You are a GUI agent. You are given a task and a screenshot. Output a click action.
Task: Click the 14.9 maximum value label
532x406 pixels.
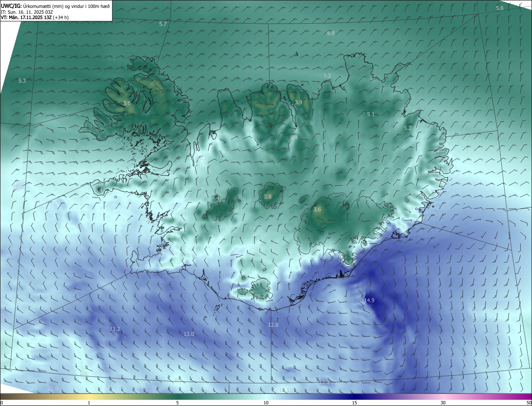369,300
